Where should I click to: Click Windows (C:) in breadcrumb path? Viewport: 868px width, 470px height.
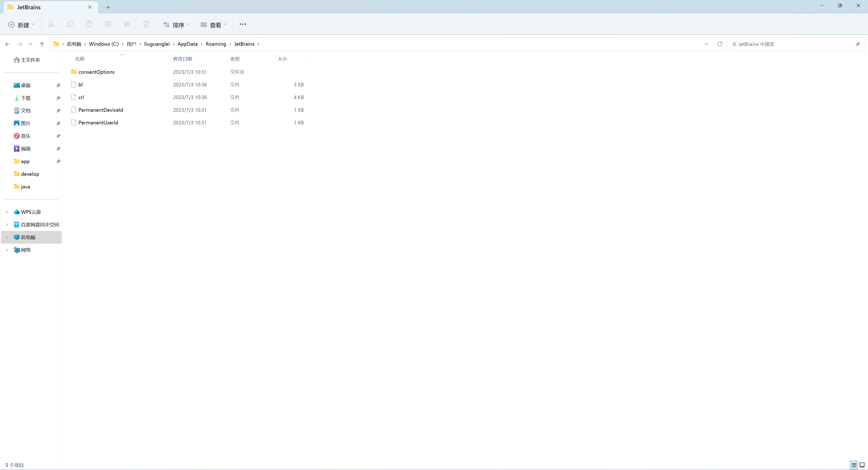pos(104,44)
